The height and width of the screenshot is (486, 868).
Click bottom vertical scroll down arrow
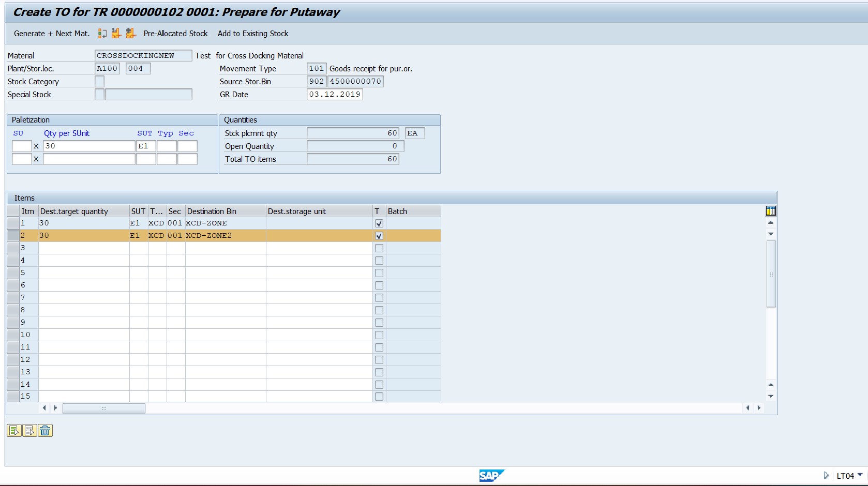point(771,396)
